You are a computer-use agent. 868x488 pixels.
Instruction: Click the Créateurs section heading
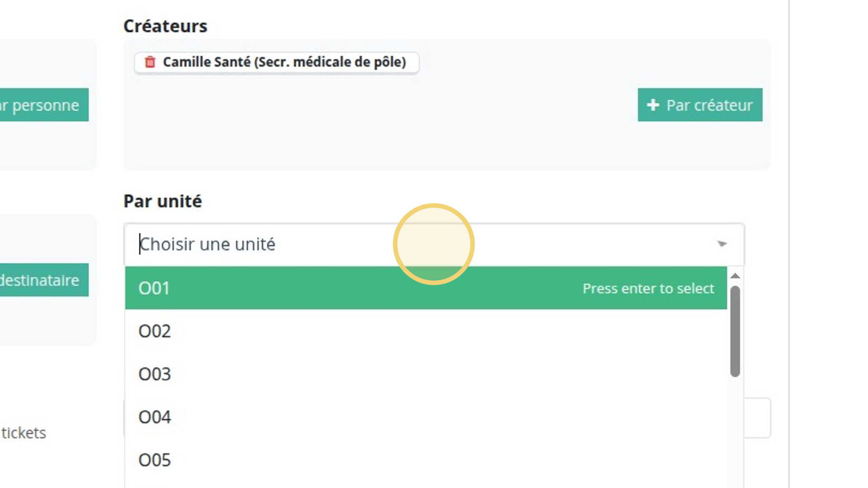[165, 26]
